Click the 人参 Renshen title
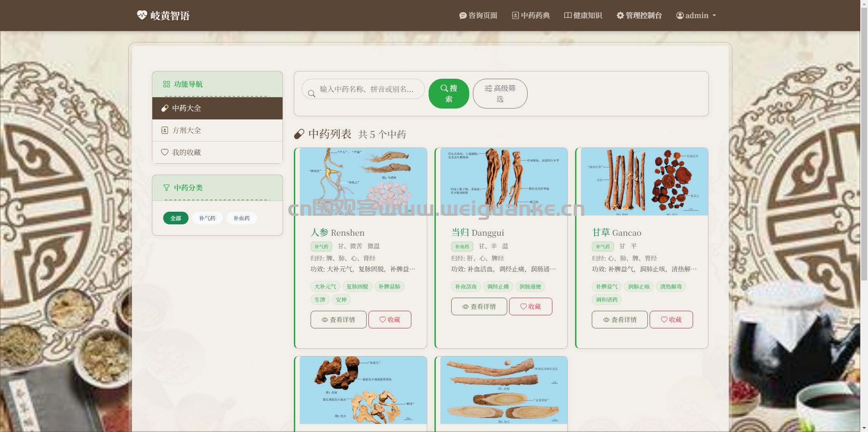The width and height of the screenshot is (868, 432). point(337,233)
